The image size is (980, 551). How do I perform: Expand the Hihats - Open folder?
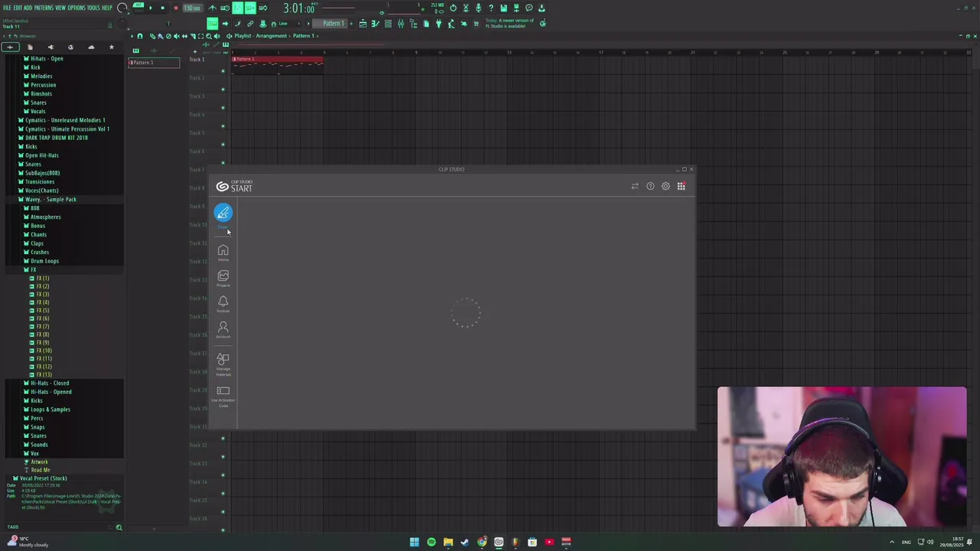pos(44,59)
